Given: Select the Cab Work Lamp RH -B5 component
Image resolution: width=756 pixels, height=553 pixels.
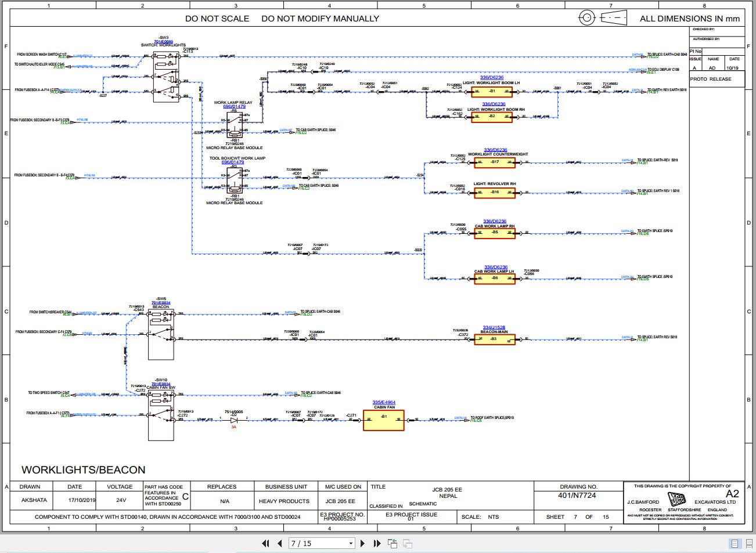Looking at the screenshot, I should (x=495, y=233).
